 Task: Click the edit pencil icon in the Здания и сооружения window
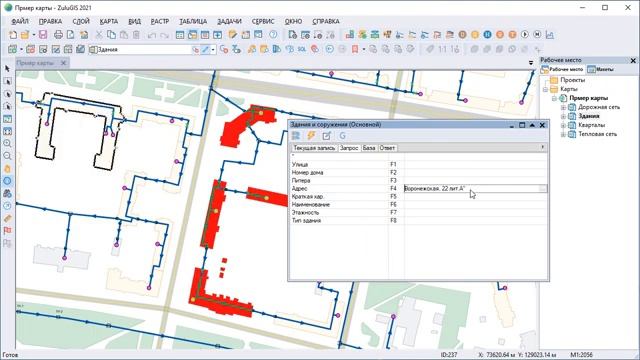tap(327, 136)
